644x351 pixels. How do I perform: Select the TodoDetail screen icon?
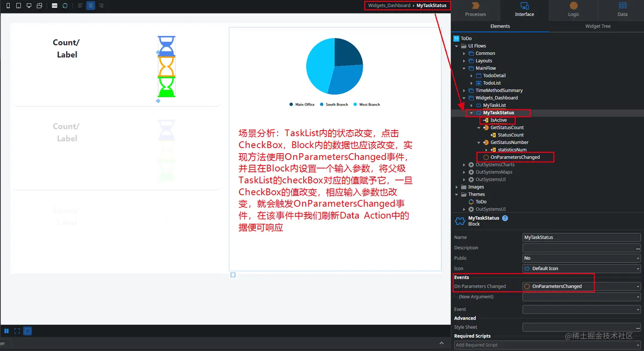point(478,76)
